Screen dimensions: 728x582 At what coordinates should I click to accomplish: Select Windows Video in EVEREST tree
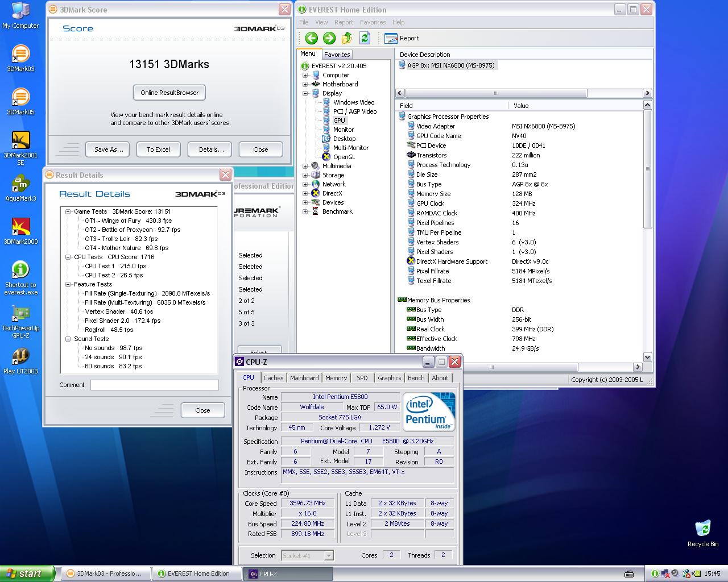(x=348, y=102)
